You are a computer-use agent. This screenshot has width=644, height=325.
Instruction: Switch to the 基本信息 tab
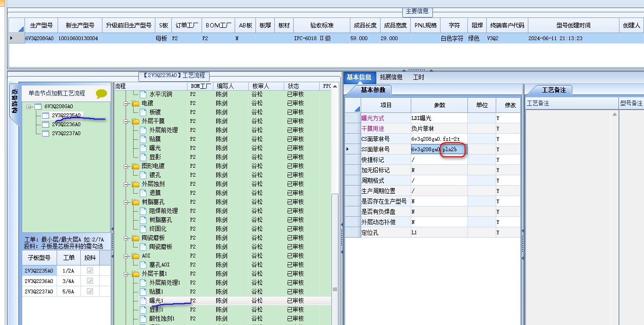[x=359, y=77]
